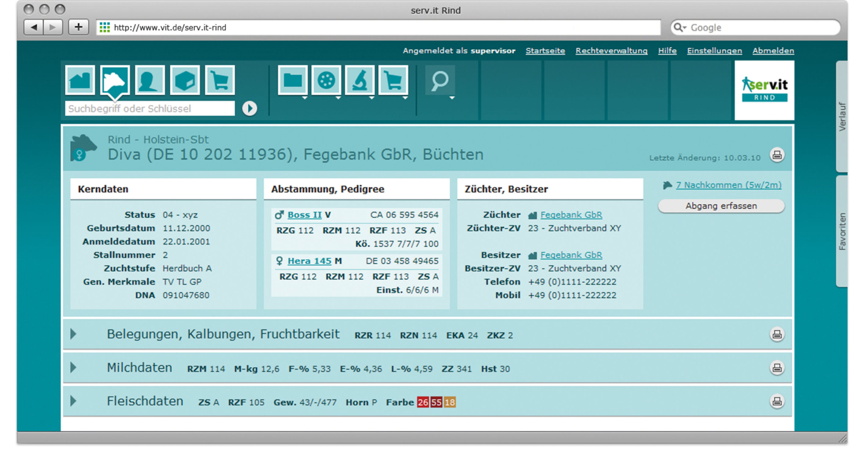Viewport: 868px width, 469px height.
Task: Click the box package icon
Action: coord(185,80)
